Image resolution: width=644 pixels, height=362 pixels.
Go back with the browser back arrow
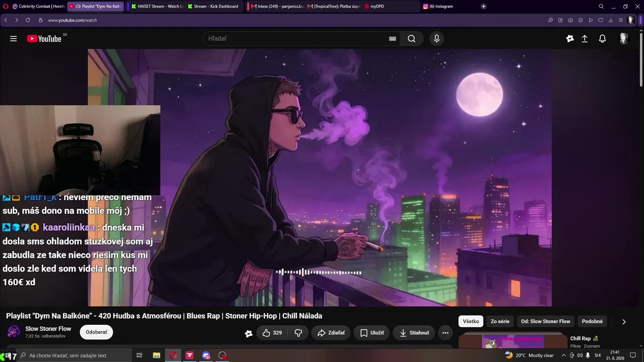6,20
